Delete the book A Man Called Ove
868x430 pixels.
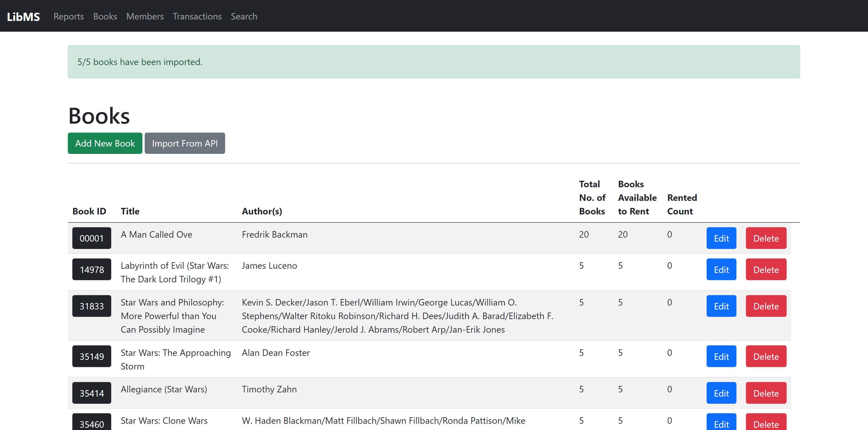coord(765,238)
